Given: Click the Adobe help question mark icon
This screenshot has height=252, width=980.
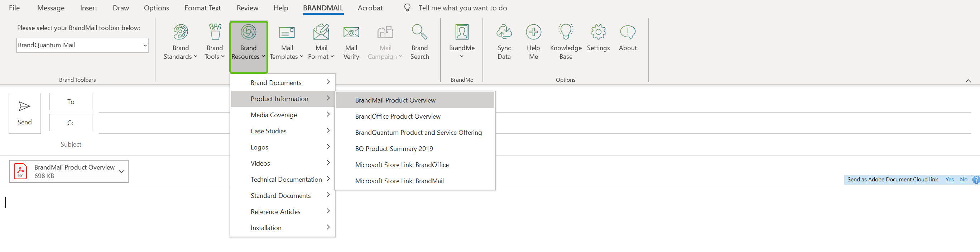Looking at the screenshot, I should 976,180.
